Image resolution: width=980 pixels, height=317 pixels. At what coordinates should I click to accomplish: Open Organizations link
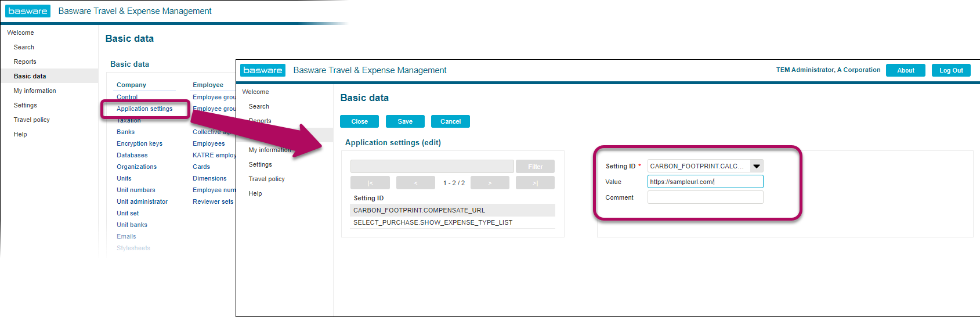136,167
